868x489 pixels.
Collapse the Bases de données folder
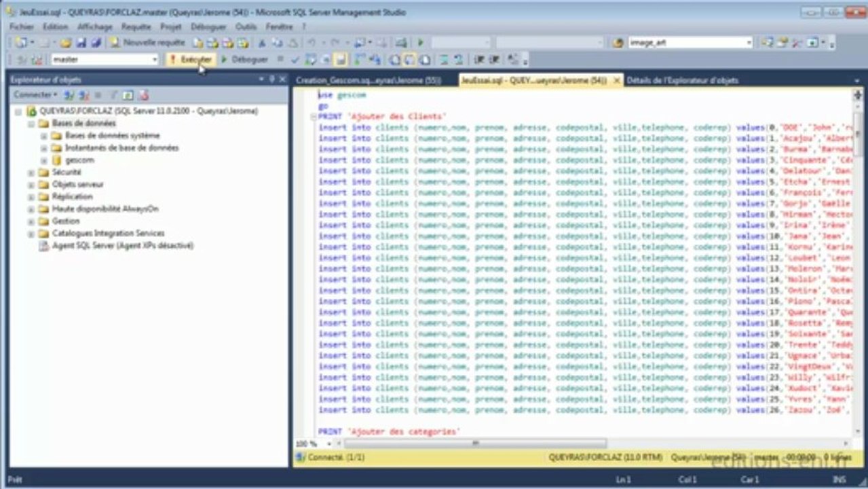(31, 123)
